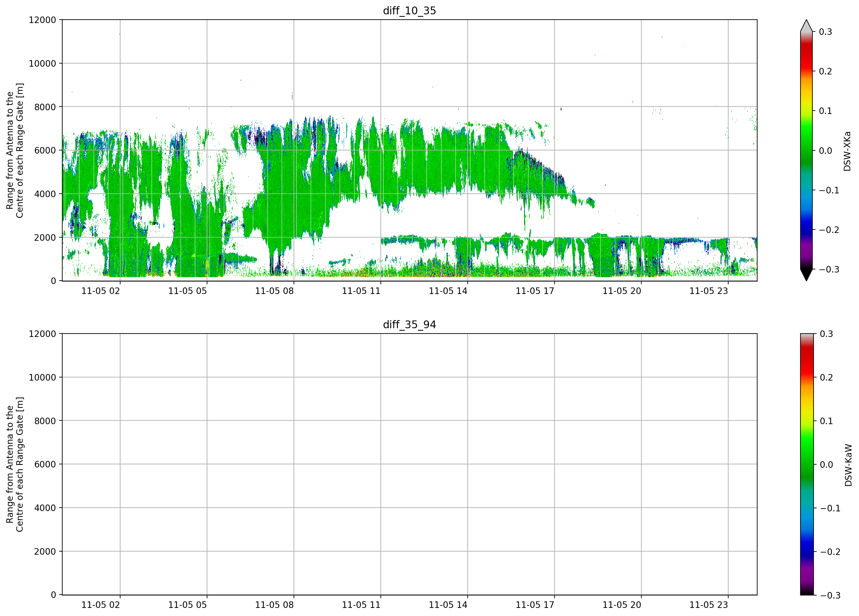This screenshot has width=859, height=616.
Task: Click the DSW-XKa colorbar label
Action: 847,151
